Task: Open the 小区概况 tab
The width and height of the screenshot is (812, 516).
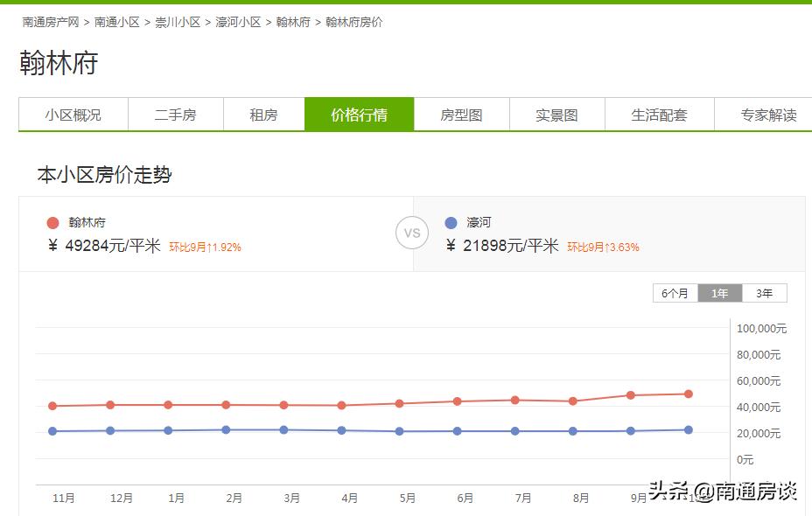Action: point(73,115)
